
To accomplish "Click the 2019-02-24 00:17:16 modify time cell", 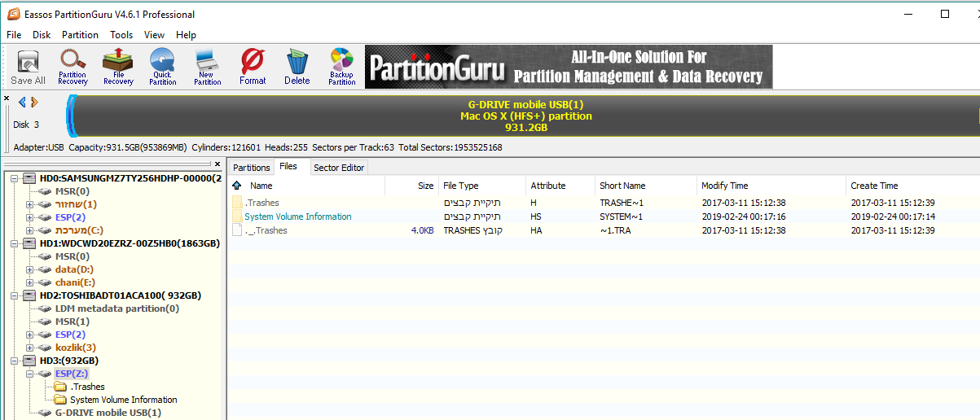I will point(744,217).
